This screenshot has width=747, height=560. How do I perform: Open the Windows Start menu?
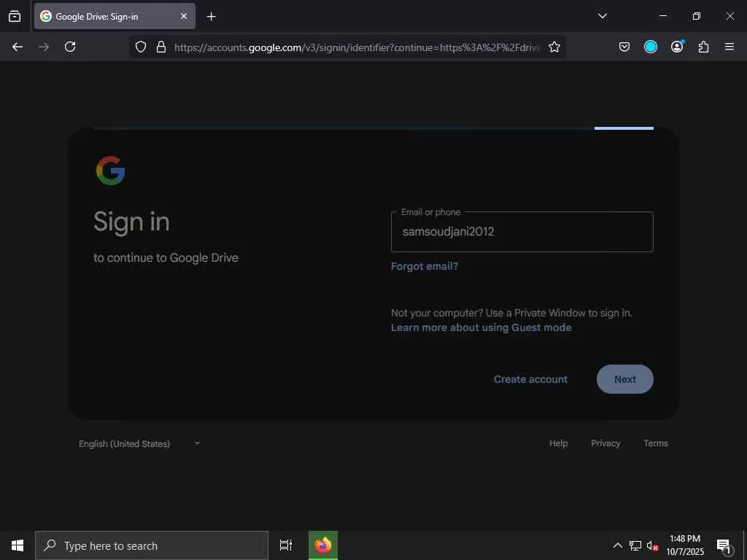coord(18,545)
